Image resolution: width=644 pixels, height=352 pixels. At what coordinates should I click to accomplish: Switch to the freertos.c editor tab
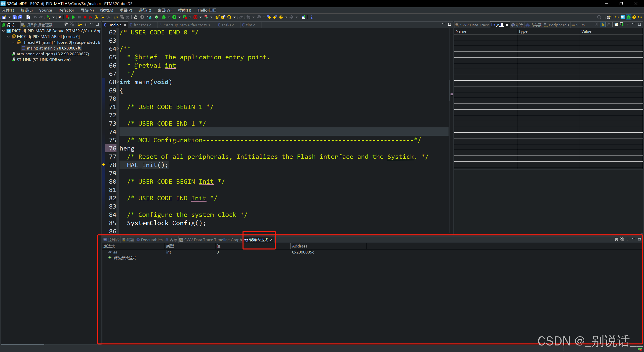[142, 25]
